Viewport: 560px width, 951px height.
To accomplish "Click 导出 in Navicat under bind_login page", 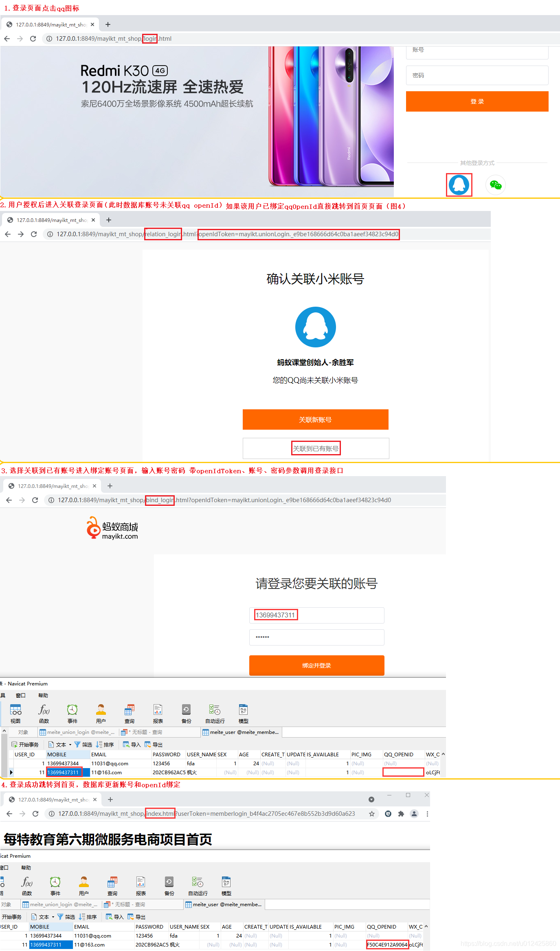I will [154, 745].
